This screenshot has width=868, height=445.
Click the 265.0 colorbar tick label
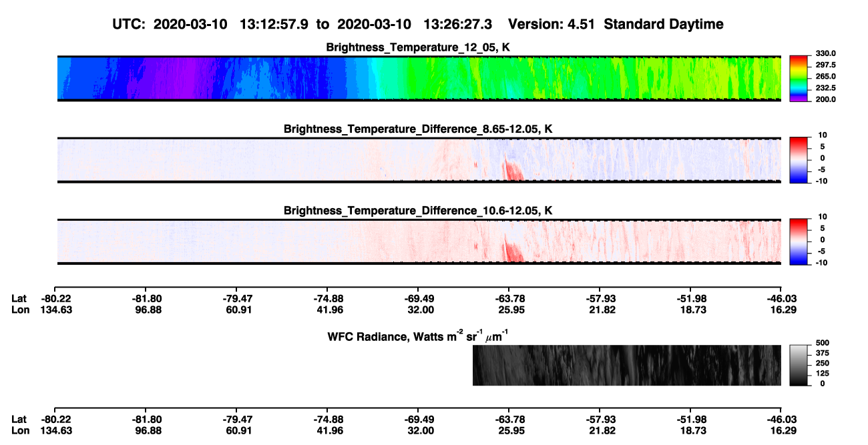(825, 76)
